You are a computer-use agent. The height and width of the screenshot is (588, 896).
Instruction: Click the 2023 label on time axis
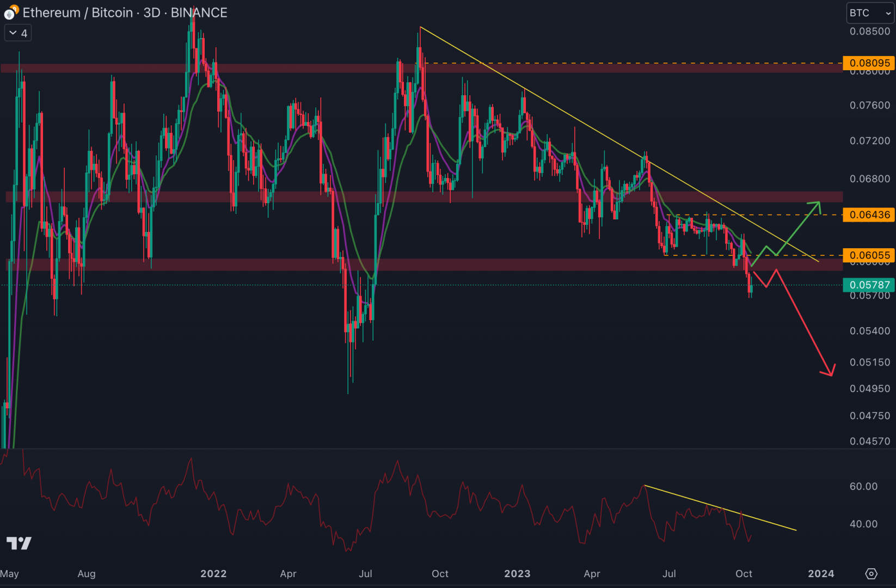click(x=517, y=574)
